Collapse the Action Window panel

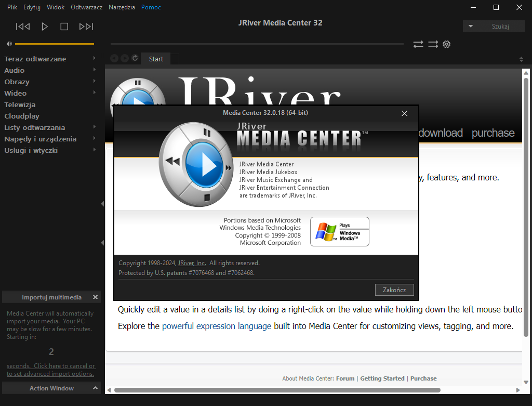coord(96,388)
